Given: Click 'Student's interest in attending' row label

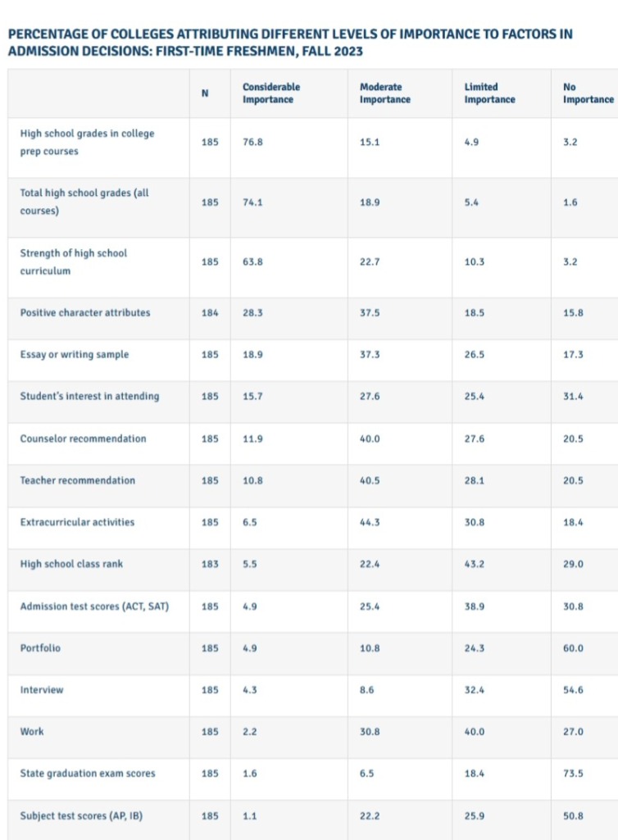Looking at the screenshot, I should (x=89, y=397).
